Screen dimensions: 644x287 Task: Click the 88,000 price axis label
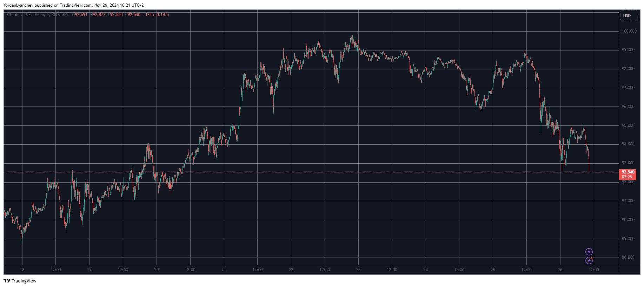tap(628, 257)
